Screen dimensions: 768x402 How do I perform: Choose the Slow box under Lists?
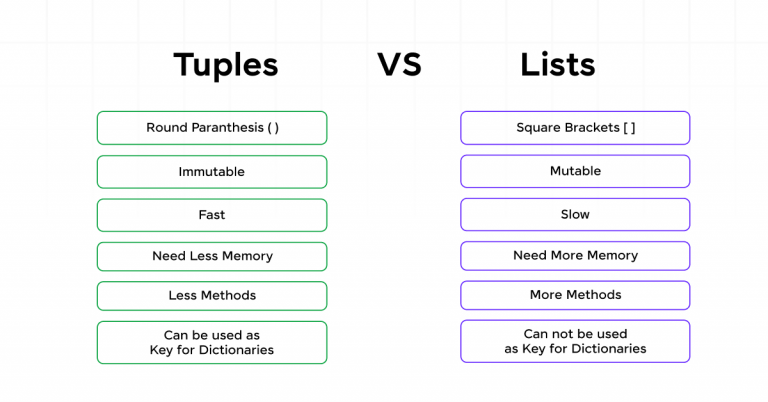tap(575, 214)
